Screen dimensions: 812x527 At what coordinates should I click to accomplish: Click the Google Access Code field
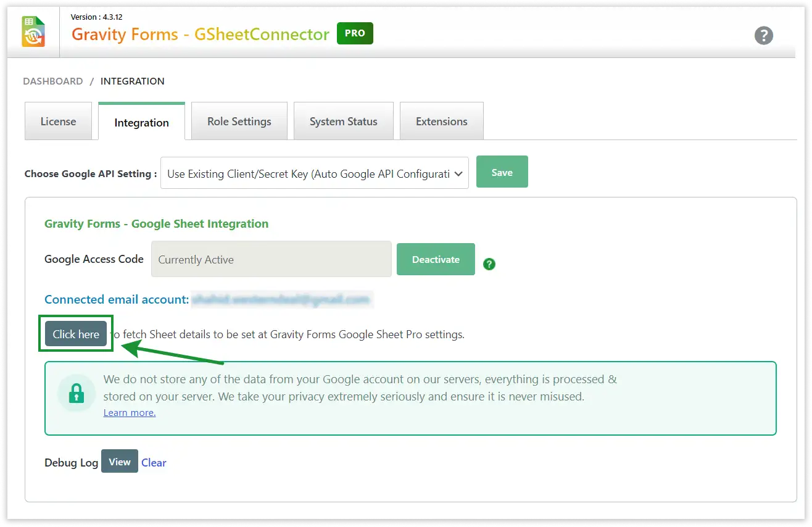[x=271, y=259]
